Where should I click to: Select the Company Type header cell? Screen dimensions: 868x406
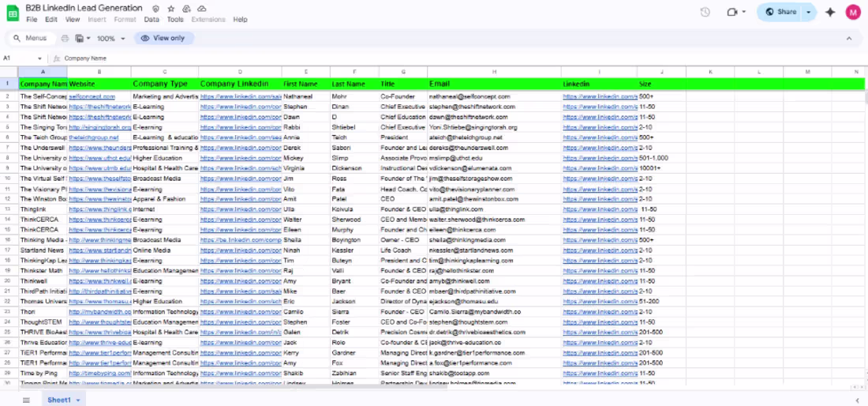pos(165,85)
